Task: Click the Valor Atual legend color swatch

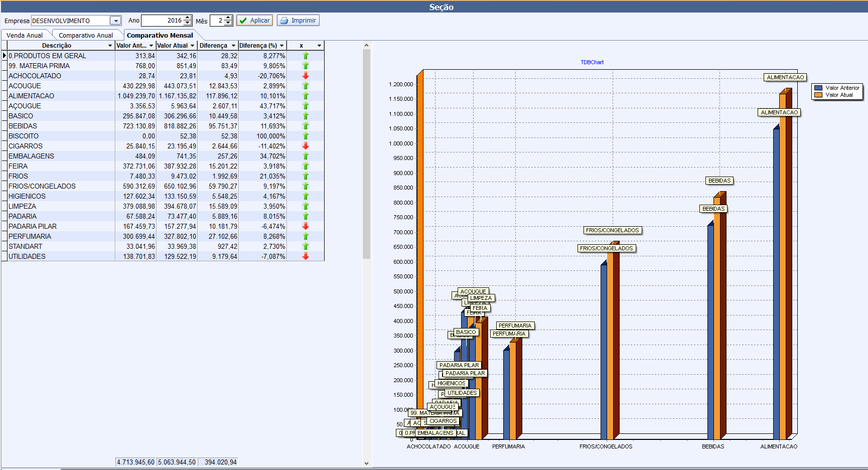Action: coord(818,95)
